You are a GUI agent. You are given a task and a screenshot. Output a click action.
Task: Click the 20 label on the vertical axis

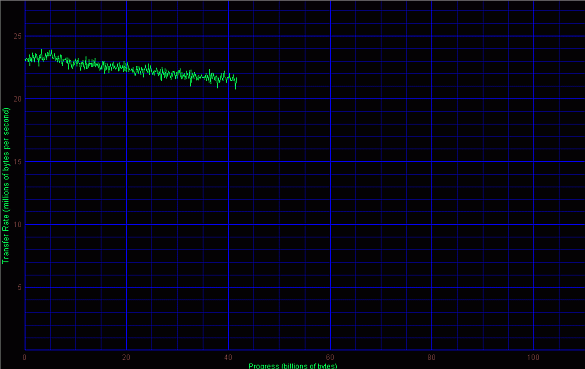pos(18,99)
